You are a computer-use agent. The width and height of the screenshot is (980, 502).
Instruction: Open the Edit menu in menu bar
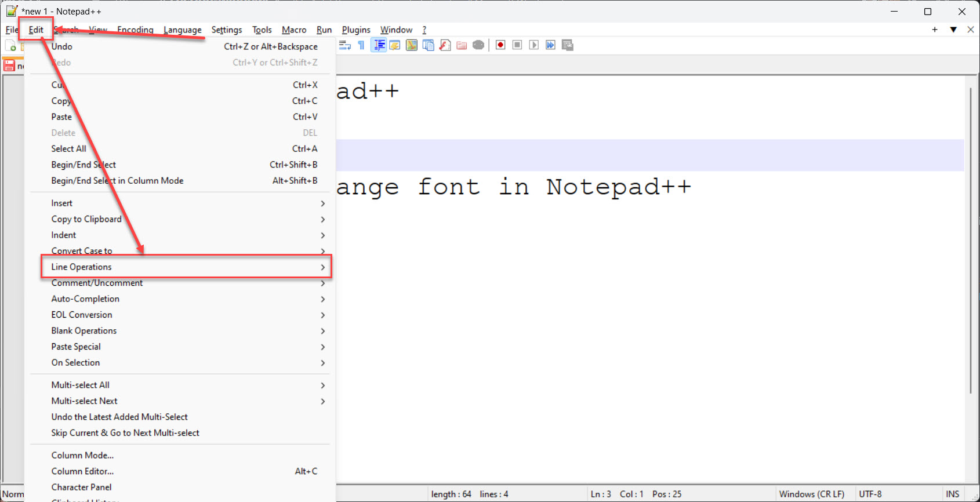(36, 30)
